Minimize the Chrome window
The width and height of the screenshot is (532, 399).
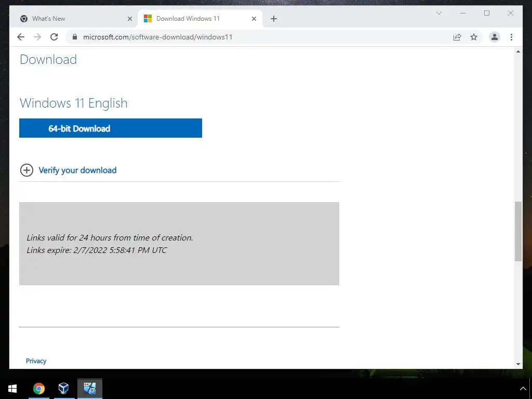[463, 13]
